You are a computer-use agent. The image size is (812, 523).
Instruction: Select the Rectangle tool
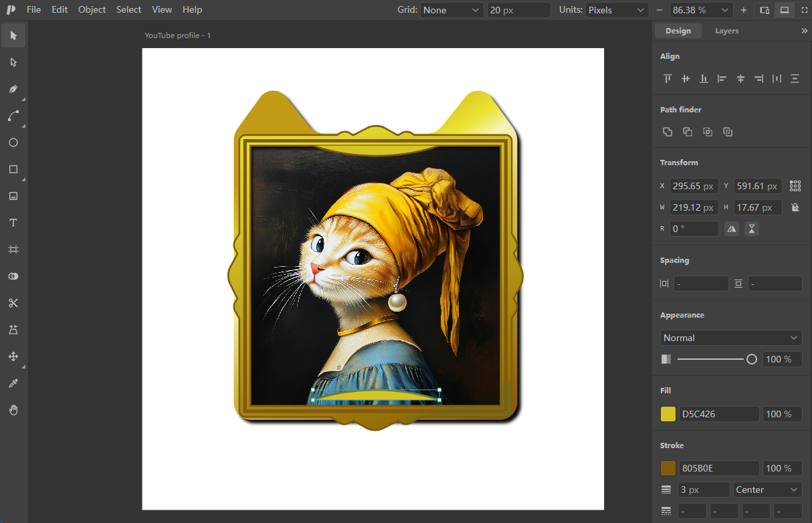click(13, 169)
